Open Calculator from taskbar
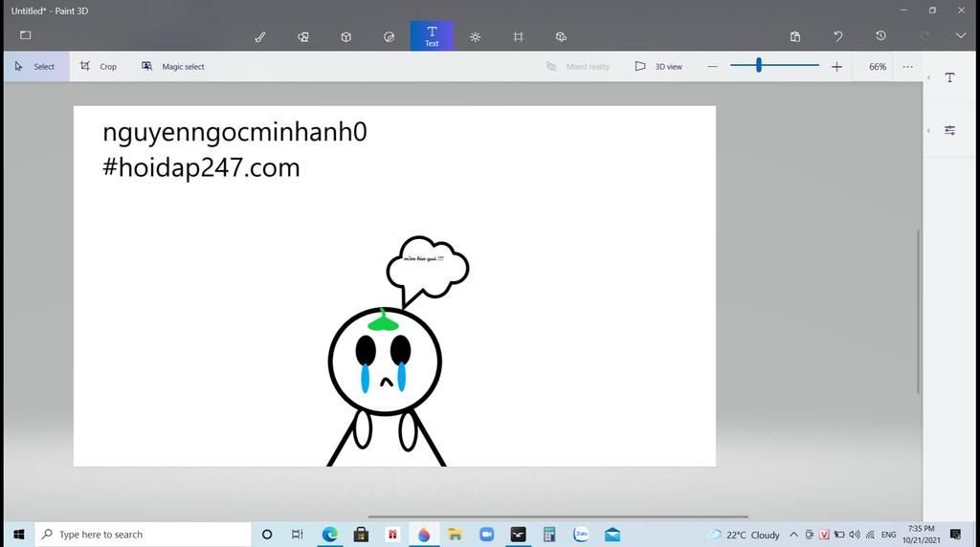The width and height of the screenshot is (980, 547). point(549,535)
